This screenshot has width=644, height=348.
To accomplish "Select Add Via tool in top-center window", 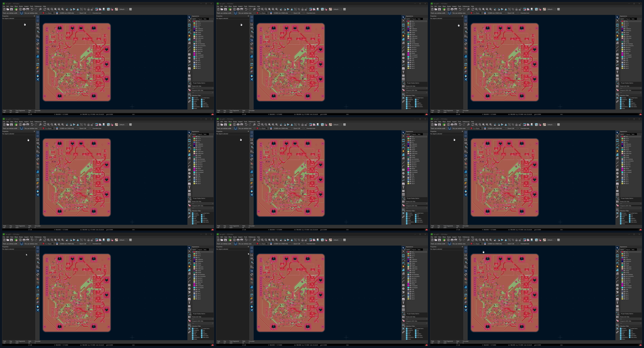I will click(x=404, y=36).
